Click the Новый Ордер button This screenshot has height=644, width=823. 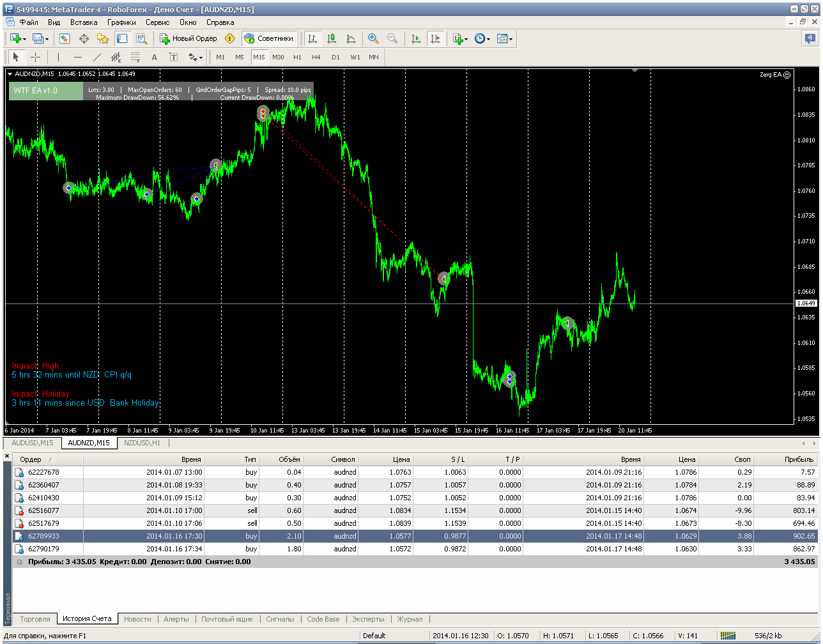click(x=188, y=38)
